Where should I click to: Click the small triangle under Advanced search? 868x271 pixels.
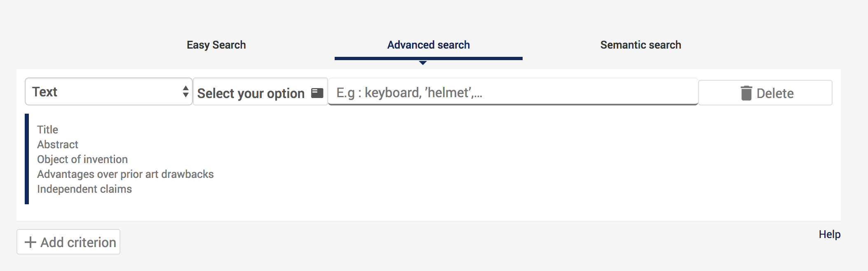pos(422,63)
